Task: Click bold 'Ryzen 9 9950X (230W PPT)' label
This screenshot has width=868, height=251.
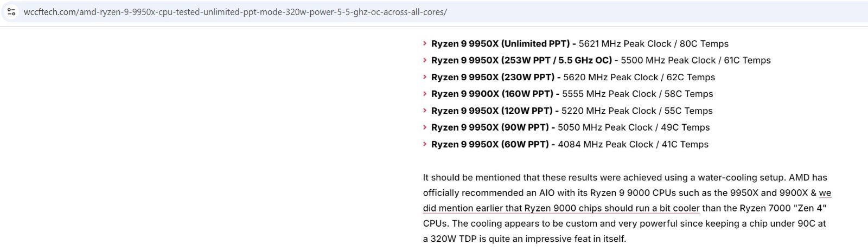Action: pyautogui.click(x=493, y=77)
